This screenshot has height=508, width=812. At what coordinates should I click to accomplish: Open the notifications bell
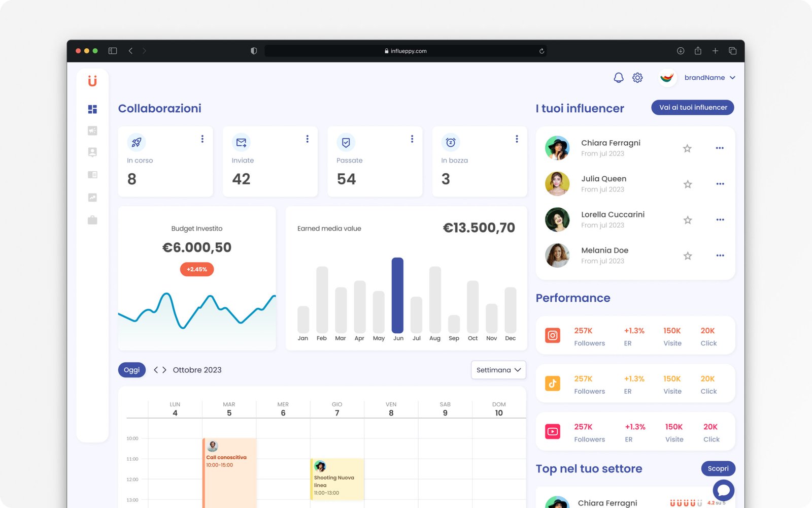(618, 78)
